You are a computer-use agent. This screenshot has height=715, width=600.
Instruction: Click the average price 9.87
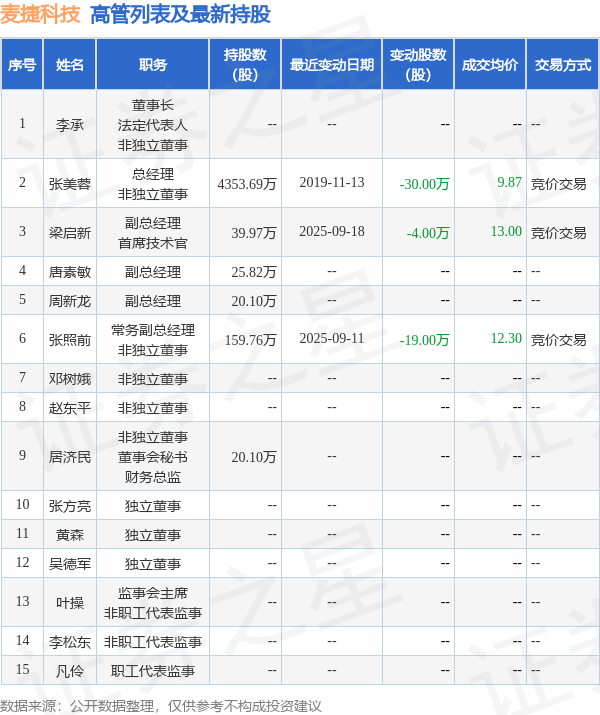tap(509, 182)
